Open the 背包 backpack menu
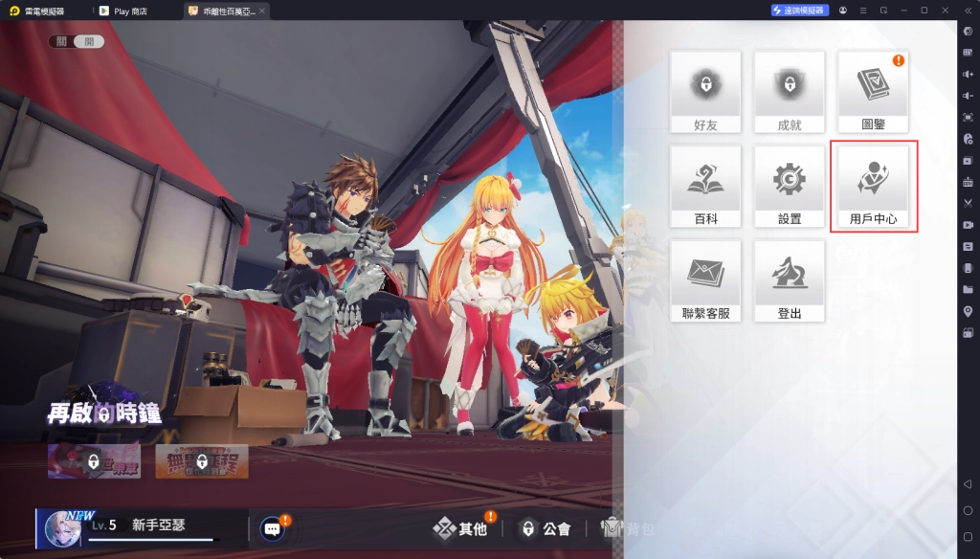This screenshot has width=980, height=559. (x=628, y=529)
